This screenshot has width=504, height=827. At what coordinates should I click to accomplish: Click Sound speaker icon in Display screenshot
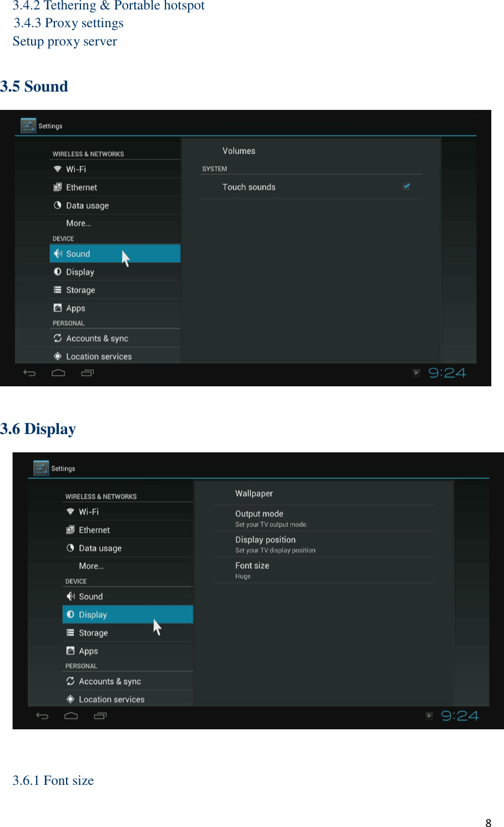70,596
